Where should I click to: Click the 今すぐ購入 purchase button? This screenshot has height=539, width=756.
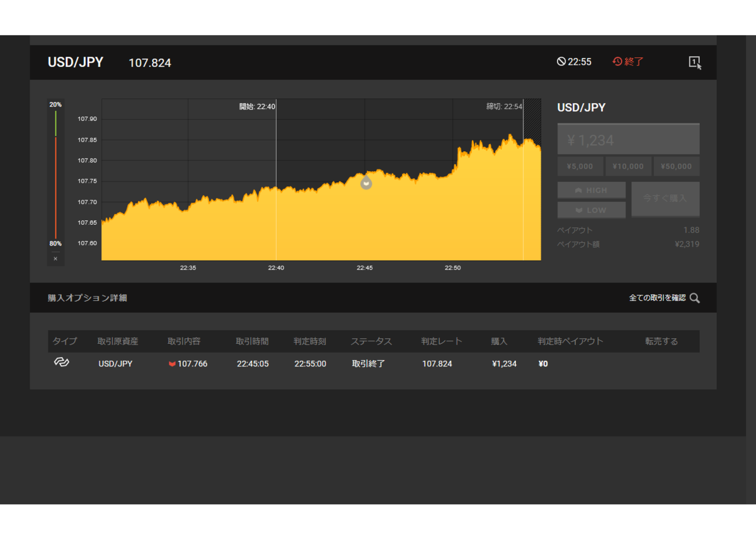point(665,198)
